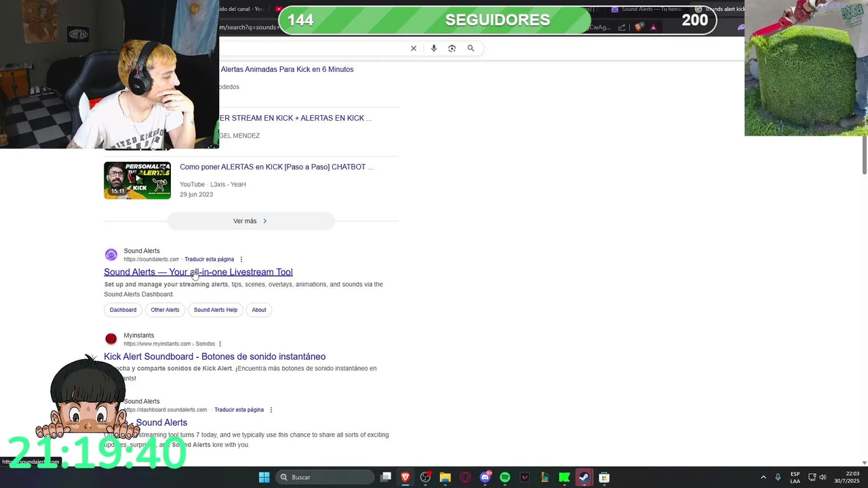
Task: Click the Windows taskbar Buscar search box
Action: coord(325,477)
